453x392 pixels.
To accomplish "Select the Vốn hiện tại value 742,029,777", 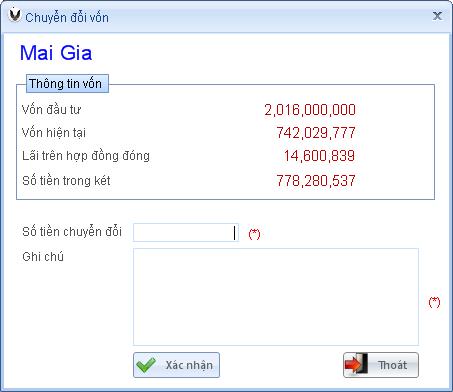I will click(316, 133).
